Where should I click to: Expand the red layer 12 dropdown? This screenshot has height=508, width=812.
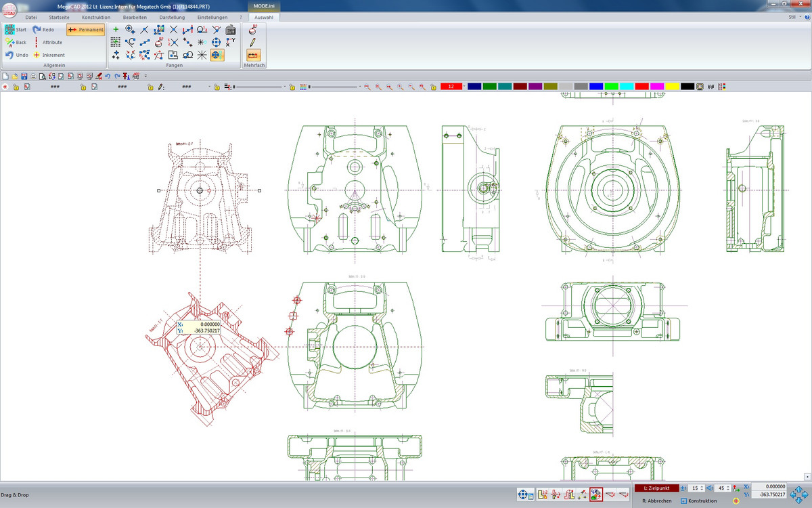464,87
